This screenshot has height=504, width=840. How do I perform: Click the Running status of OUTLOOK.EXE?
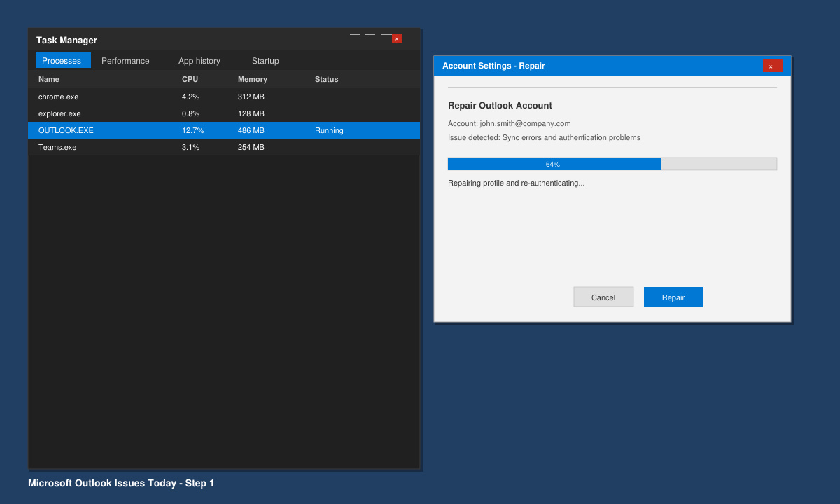pos(329,130)
